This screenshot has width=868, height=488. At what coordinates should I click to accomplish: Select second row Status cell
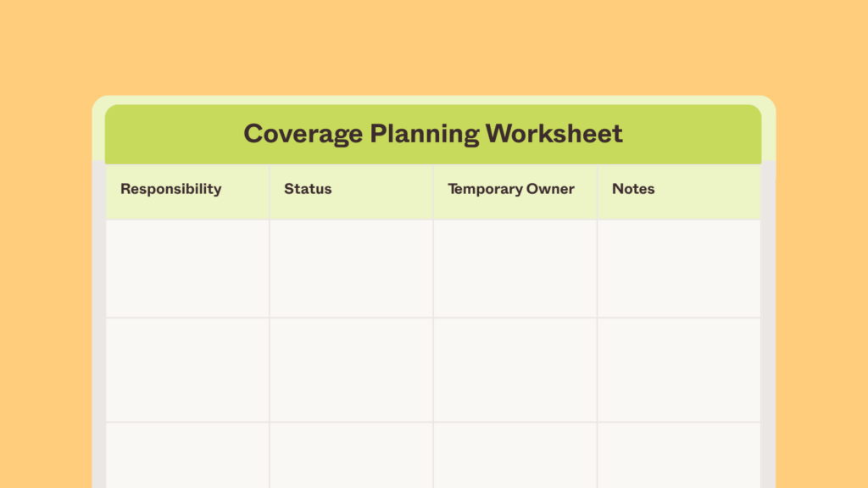351,370
